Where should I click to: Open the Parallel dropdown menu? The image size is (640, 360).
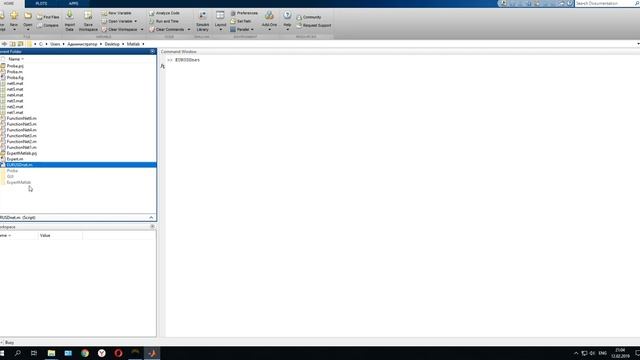242,29
